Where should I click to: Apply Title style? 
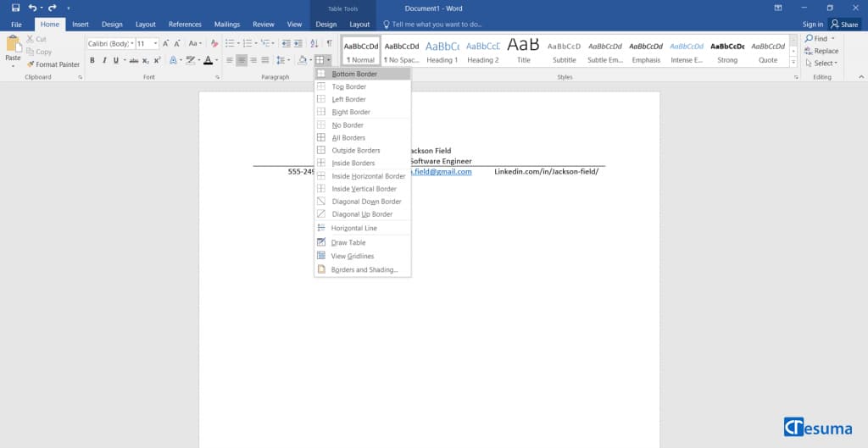tap(524, 52)
